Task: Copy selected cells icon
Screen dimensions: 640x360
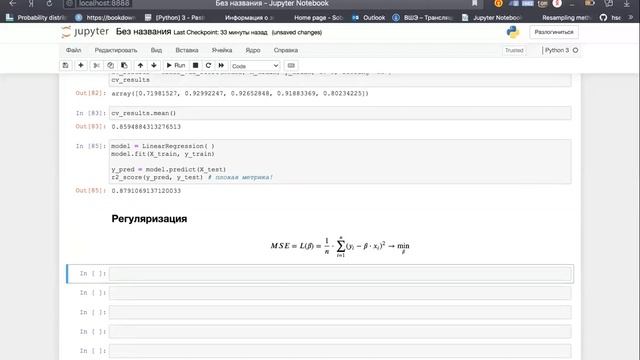Action: point(110,65)
